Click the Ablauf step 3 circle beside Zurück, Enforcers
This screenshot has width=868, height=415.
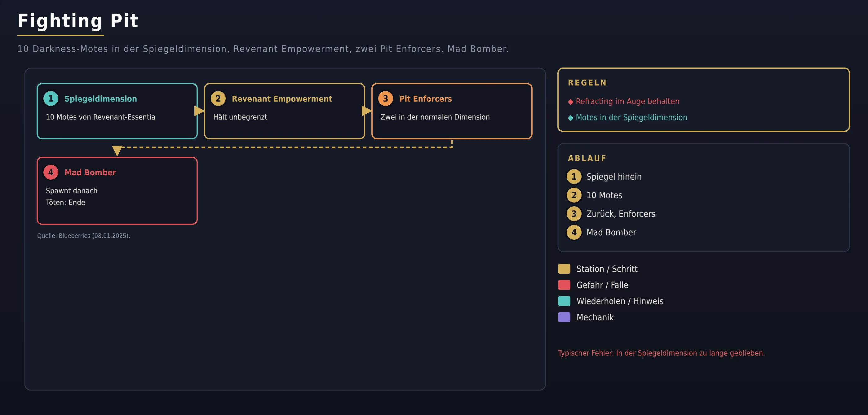tap(574, 214)
